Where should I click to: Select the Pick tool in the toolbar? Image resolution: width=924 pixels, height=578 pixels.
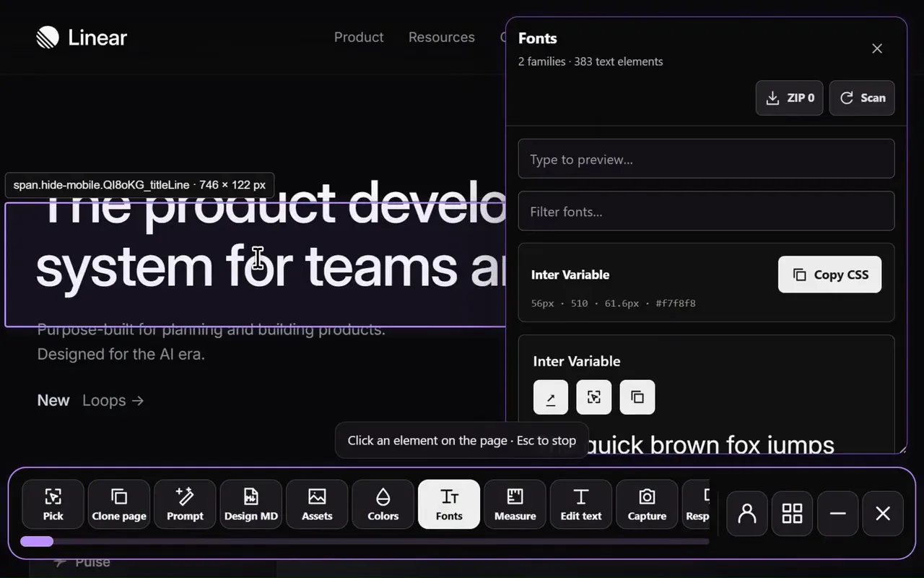click(x=53, y=504)
